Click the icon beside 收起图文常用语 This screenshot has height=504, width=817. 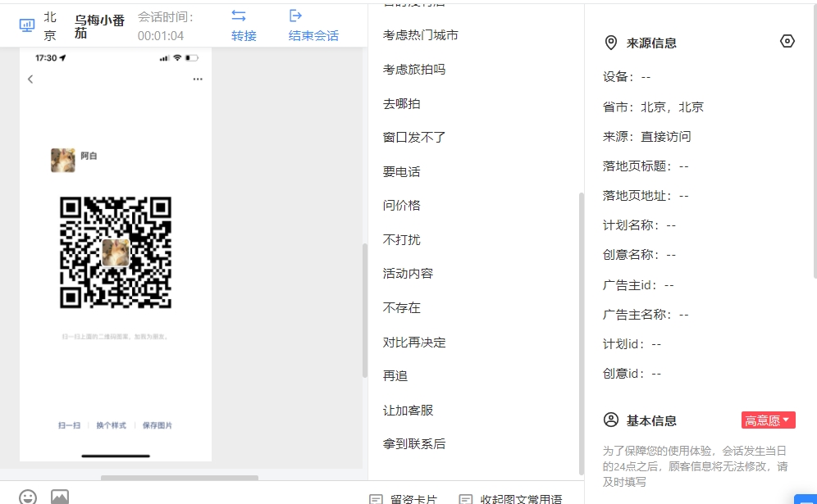pos(465,499)
